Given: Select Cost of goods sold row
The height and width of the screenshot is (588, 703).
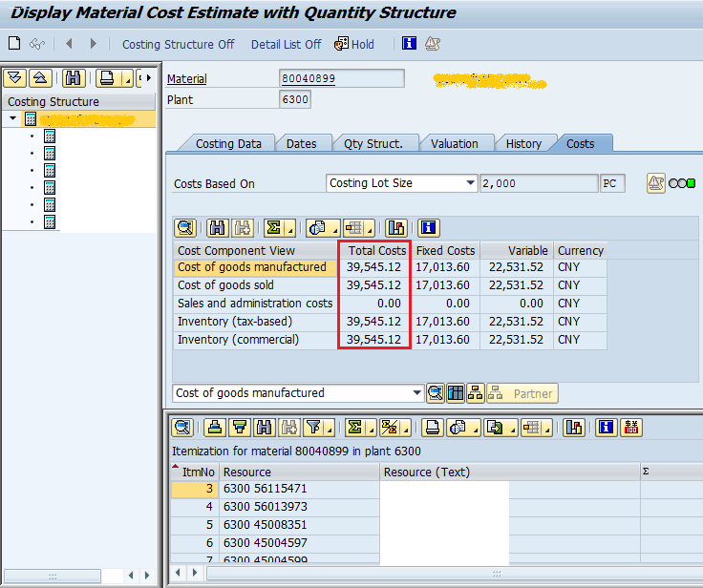Looking at the screenshot, I should (390, 285).
